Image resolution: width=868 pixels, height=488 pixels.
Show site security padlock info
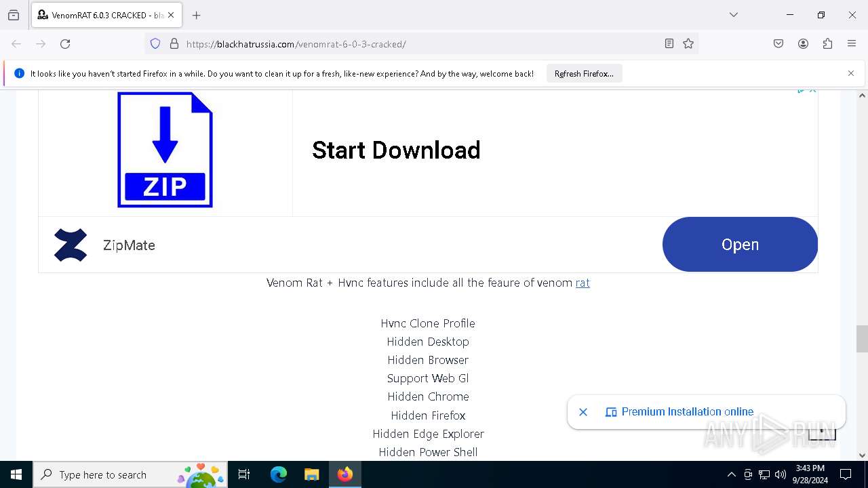click(x=174, y=44)
